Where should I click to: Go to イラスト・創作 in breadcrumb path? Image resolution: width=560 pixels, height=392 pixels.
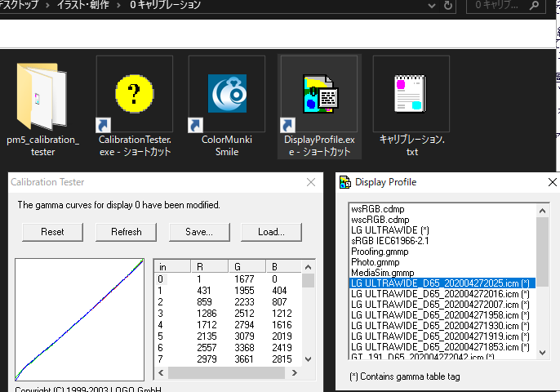pos(83,5)
